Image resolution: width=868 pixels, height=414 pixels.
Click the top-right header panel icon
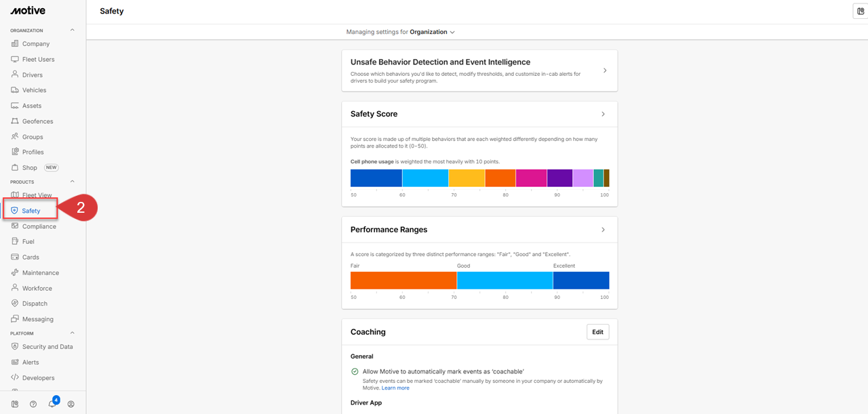pyautogui.click(x=861, y=11)
